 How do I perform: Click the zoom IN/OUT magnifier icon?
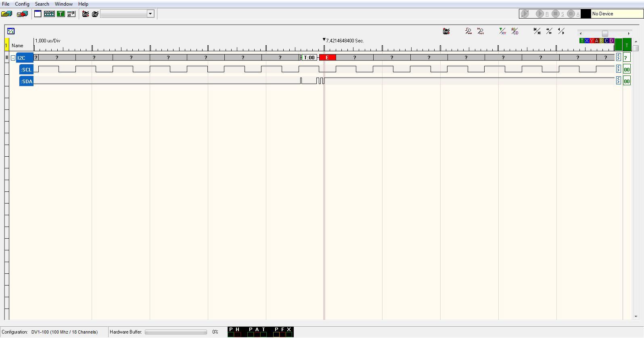click(480, 31)
